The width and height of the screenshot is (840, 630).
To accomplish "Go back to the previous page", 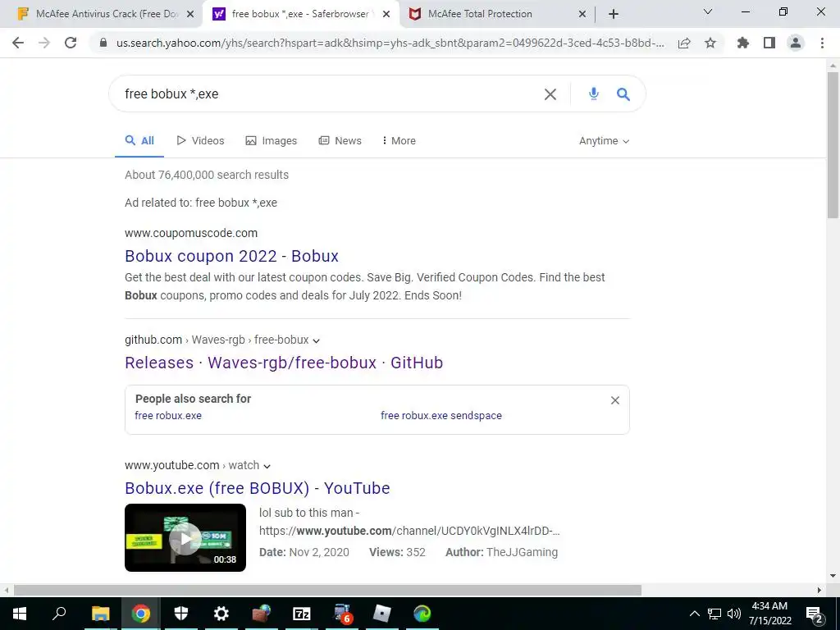I will click(18, 43).
